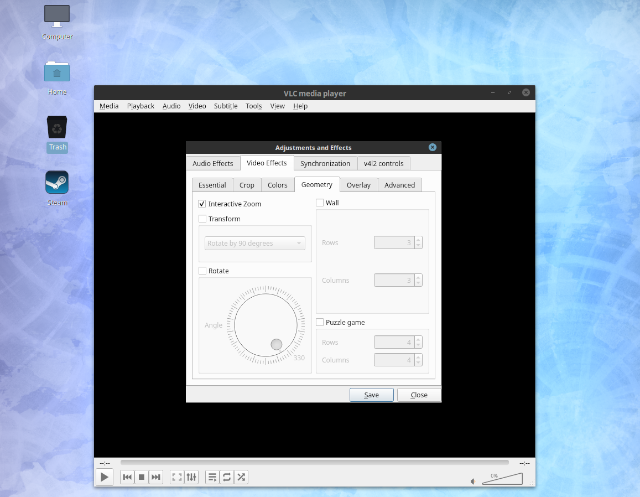Maximize the VLC media player window

509,93
